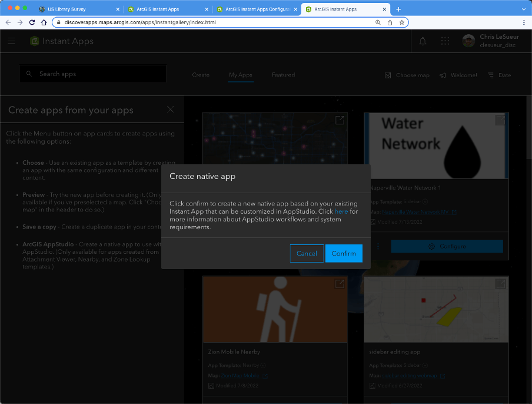
Task: Open the app launcher grid
Action: click(445, 41)
